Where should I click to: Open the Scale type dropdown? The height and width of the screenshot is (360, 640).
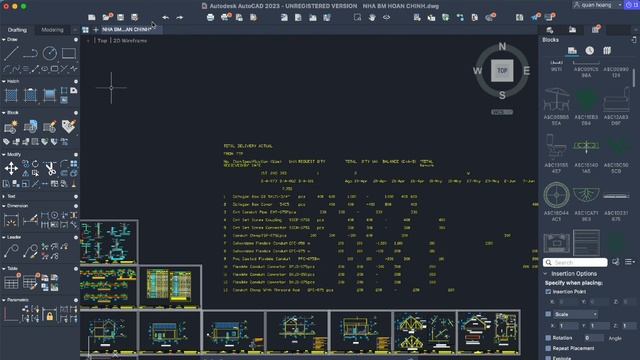tap(576, 314)
